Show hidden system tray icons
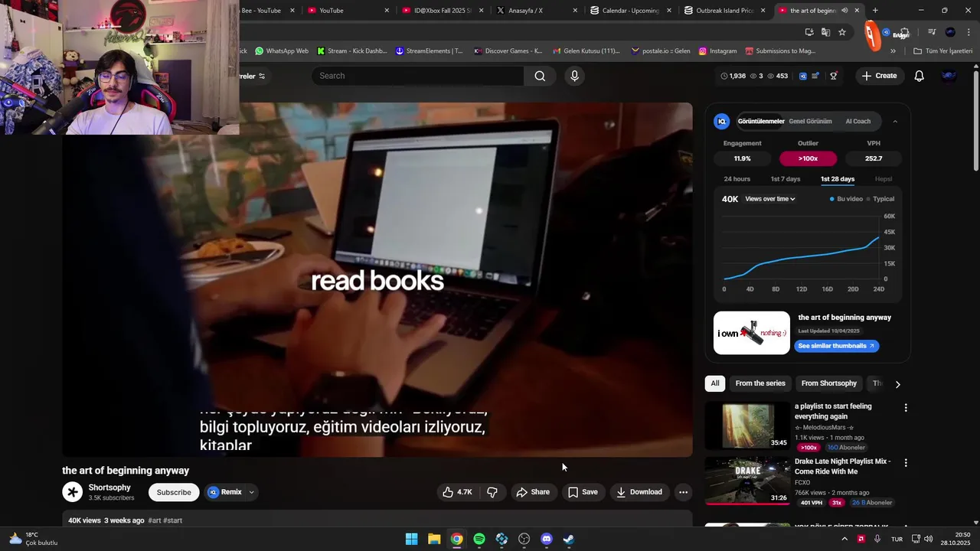Viewport: 980px width, 551px height. [844, 539]
